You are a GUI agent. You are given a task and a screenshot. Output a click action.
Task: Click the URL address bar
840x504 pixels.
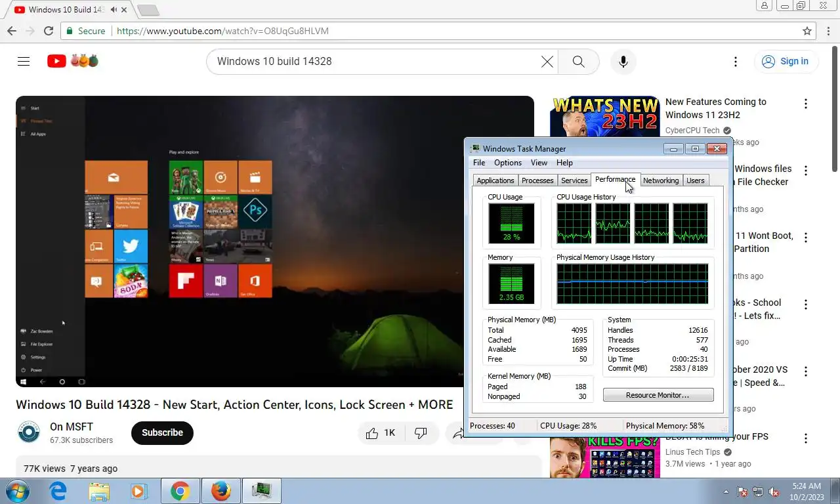(438, 31)
